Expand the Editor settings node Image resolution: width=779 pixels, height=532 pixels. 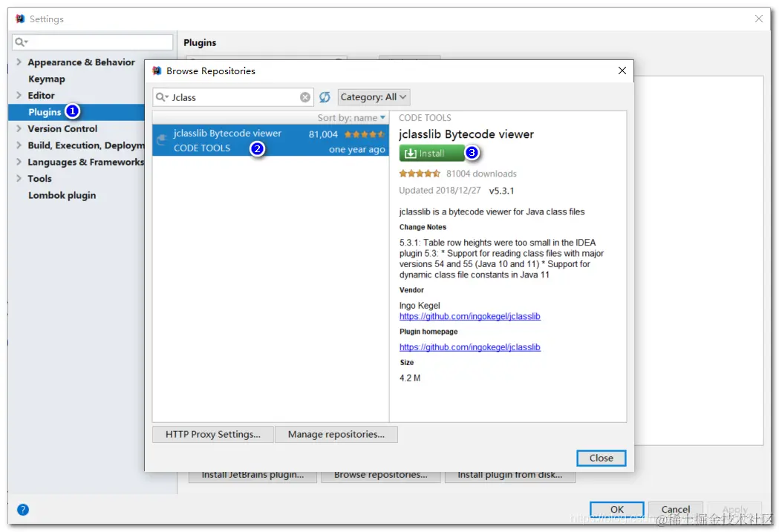pos(19,95)
